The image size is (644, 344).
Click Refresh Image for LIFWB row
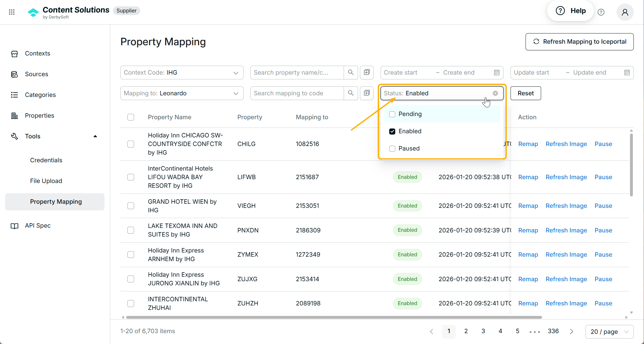566,177
